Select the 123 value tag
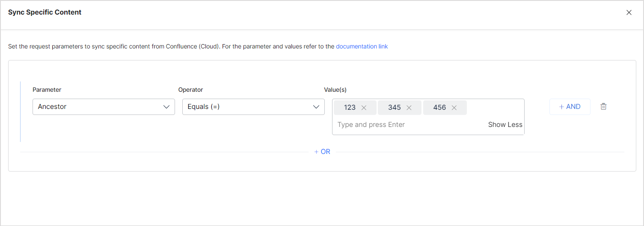 click(350, 108)
